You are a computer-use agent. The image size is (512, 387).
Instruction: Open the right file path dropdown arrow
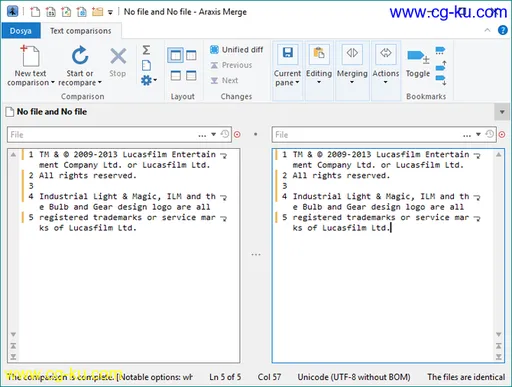click(478, 134)
